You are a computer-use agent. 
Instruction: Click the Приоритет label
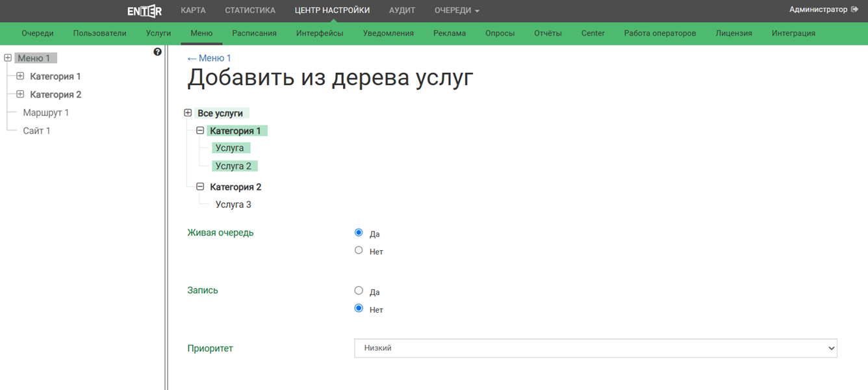(210, 348)
